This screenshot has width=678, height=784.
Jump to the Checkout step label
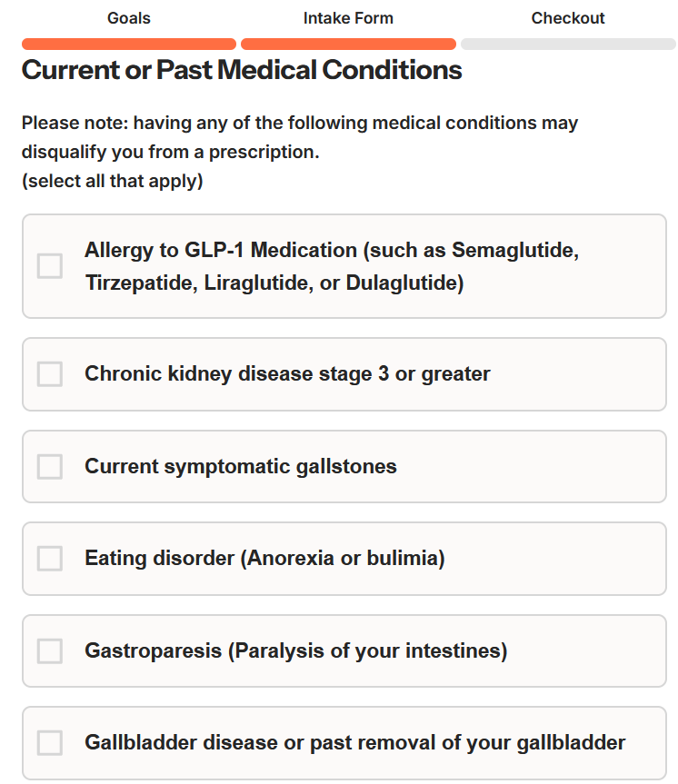(x=568, y=18)
